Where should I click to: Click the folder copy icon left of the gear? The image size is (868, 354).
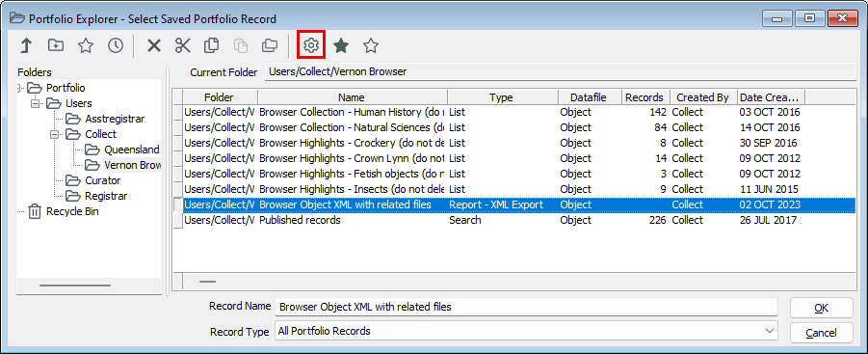click(x=270, y=46)
